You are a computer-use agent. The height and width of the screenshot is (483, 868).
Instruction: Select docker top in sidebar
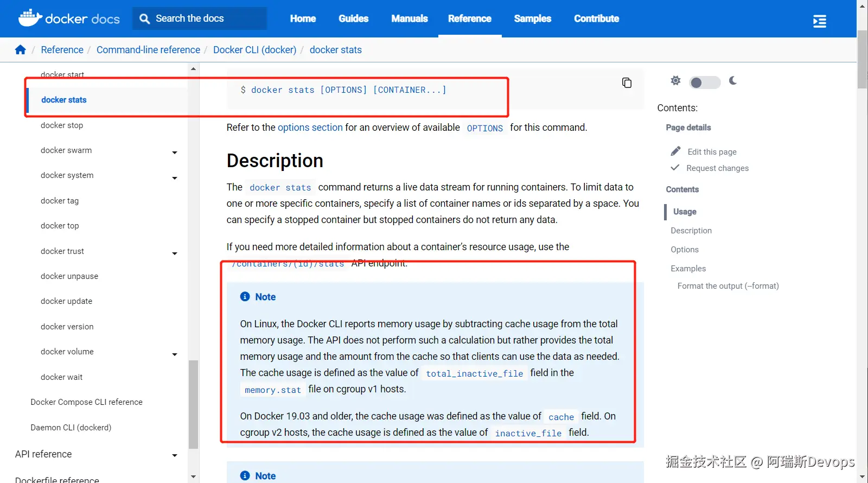pos(60,226)
